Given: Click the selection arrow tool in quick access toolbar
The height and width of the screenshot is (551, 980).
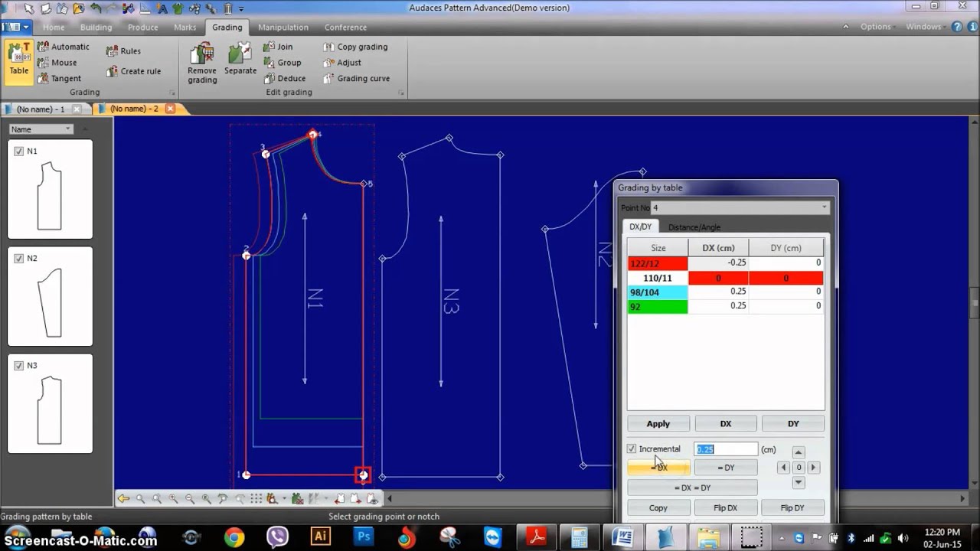Looking at the screenshot, I should click(29, 8).
